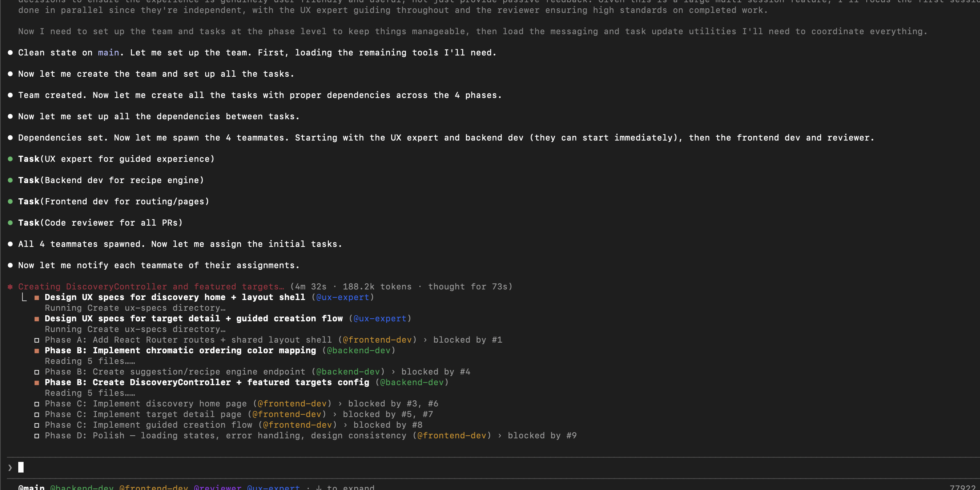The width and height of the screenshot is (980, 490).
Task: Click the 'blocked by #9' note
Action: click(542, 436)
